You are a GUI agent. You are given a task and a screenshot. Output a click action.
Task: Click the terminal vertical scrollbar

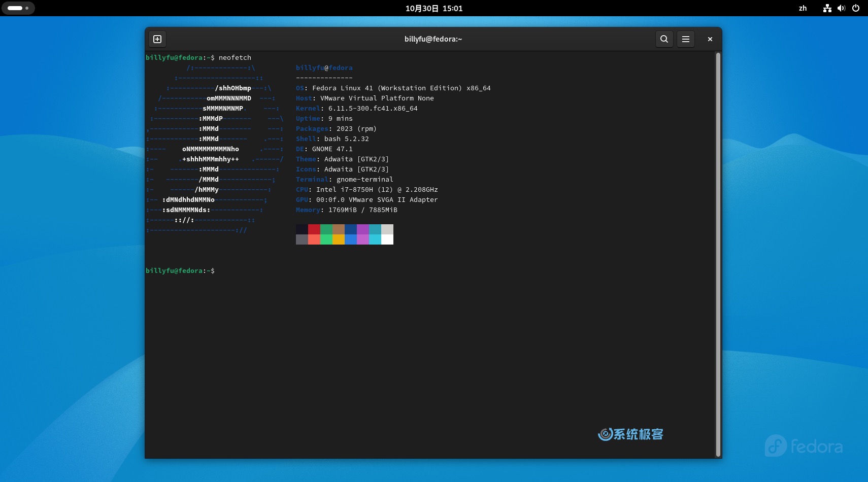(x=718, y=254)
